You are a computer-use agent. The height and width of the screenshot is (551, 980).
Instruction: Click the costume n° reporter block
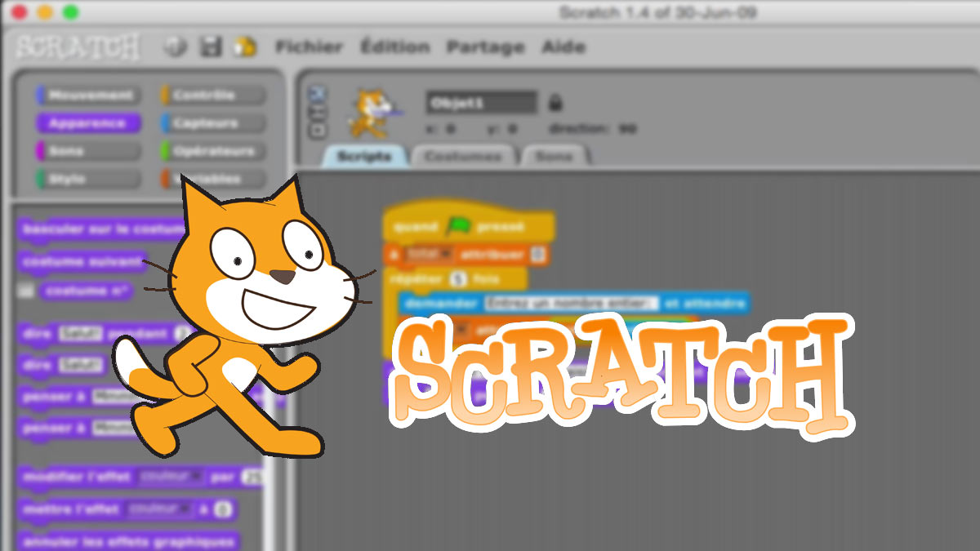[x=86, y=291]
